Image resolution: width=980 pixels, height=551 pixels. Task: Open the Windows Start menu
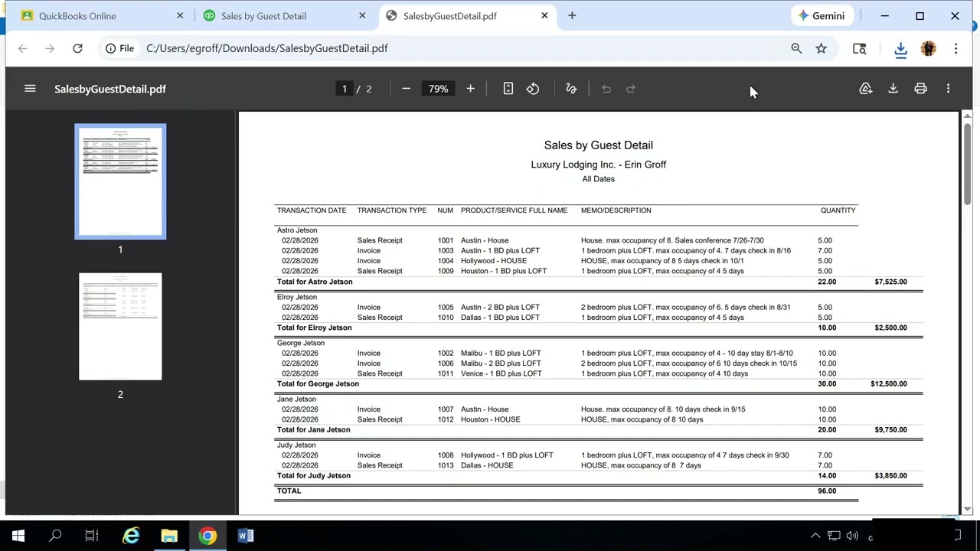click(18, 536)
